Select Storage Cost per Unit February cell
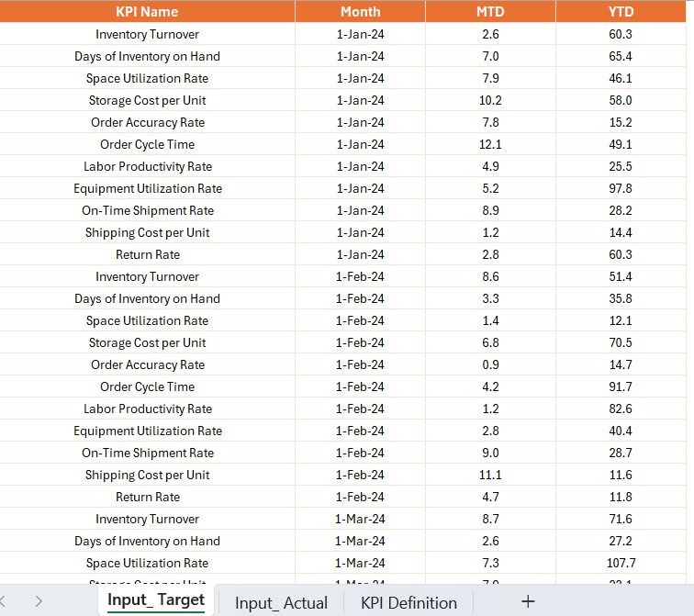 tap(147, 342)
